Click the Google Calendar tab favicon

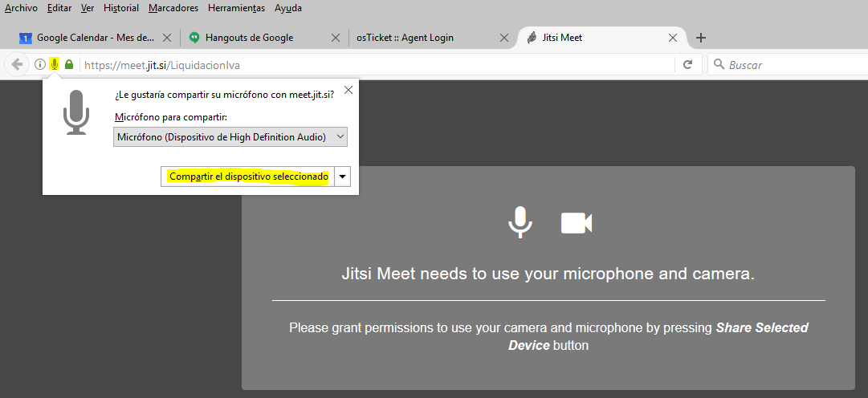26,38
